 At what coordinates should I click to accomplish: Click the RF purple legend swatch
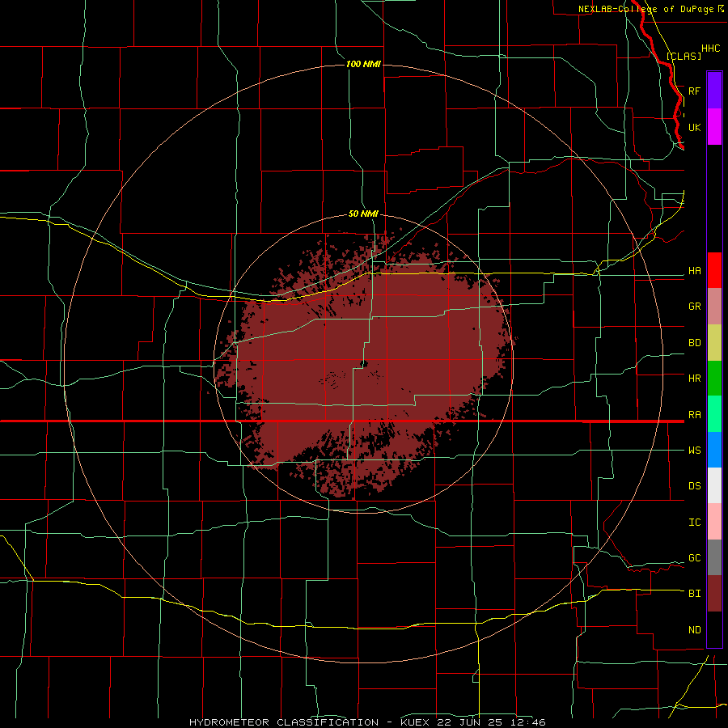714,91
